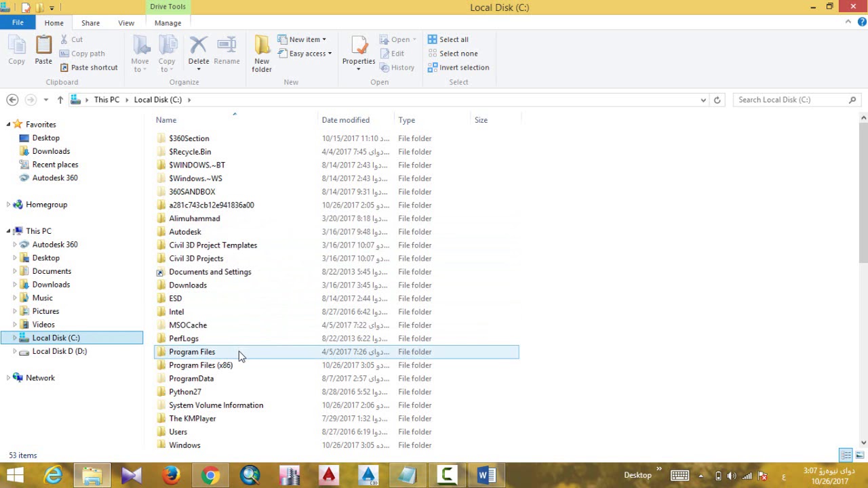Open the File menu
This screenshot has height=488, width=868.
coord(18,22)
